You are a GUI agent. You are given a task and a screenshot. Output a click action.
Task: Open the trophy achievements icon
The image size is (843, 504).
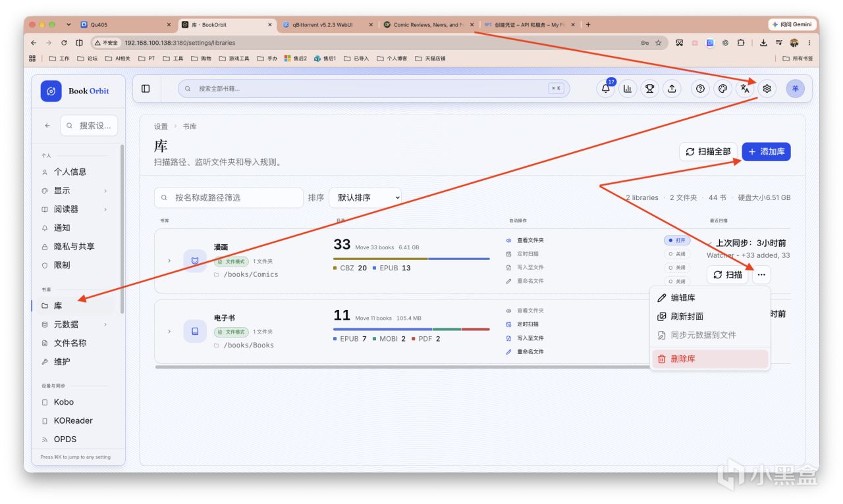pos(649,89)
